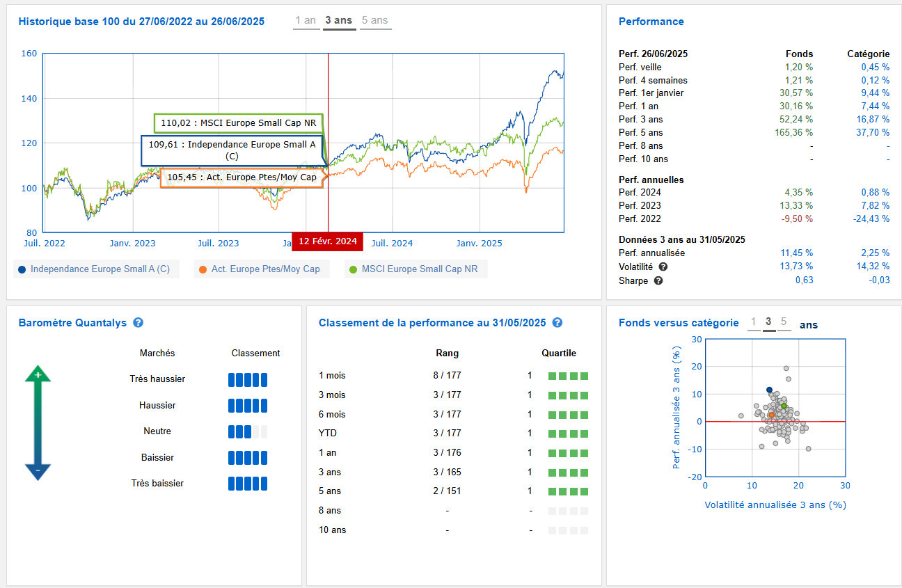Click Perf. 2023 fund value 13,33 %
Image resolution: width=902 pixels, height=588 pixels.
point(798,206)
